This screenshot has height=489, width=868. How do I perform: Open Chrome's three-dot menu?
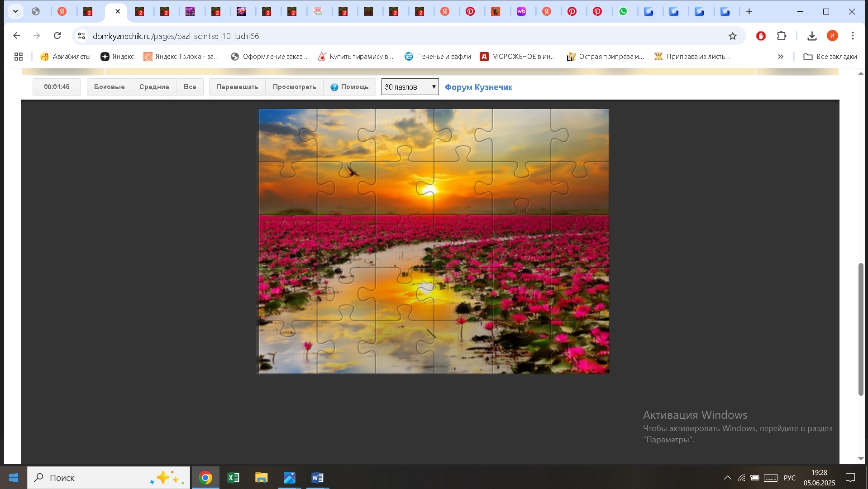pos(853,36)
